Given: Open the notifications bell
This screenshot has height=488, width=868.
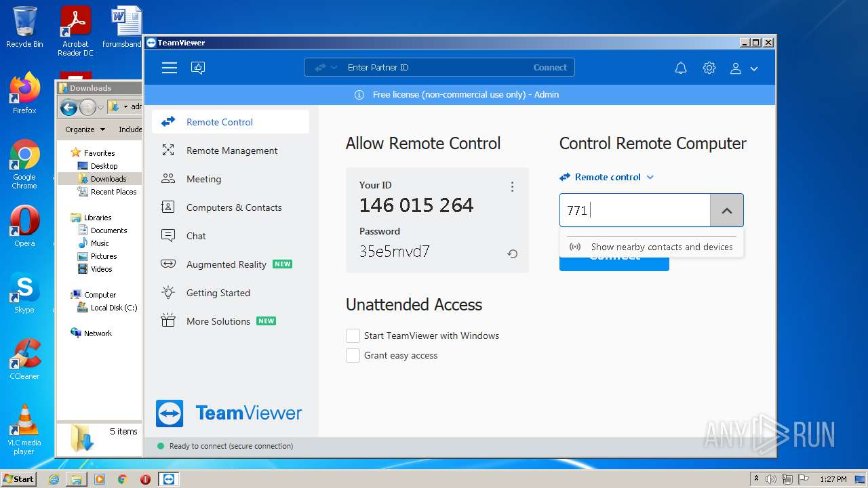Looking at the screenshot, I should (x=681, y=68).
